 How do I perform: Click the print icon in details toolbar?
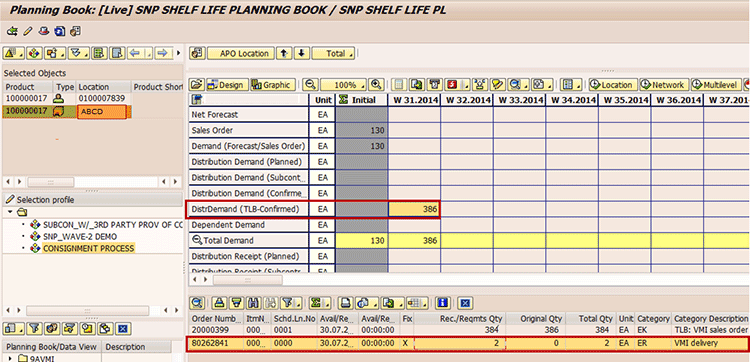point(345,302)
